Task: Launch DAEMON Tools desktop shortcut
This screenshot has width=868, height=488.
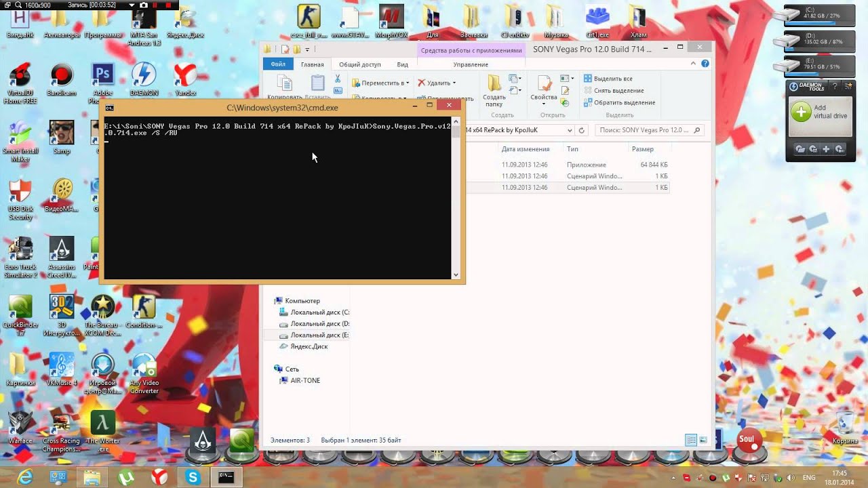Action: [x=144, y=80]
